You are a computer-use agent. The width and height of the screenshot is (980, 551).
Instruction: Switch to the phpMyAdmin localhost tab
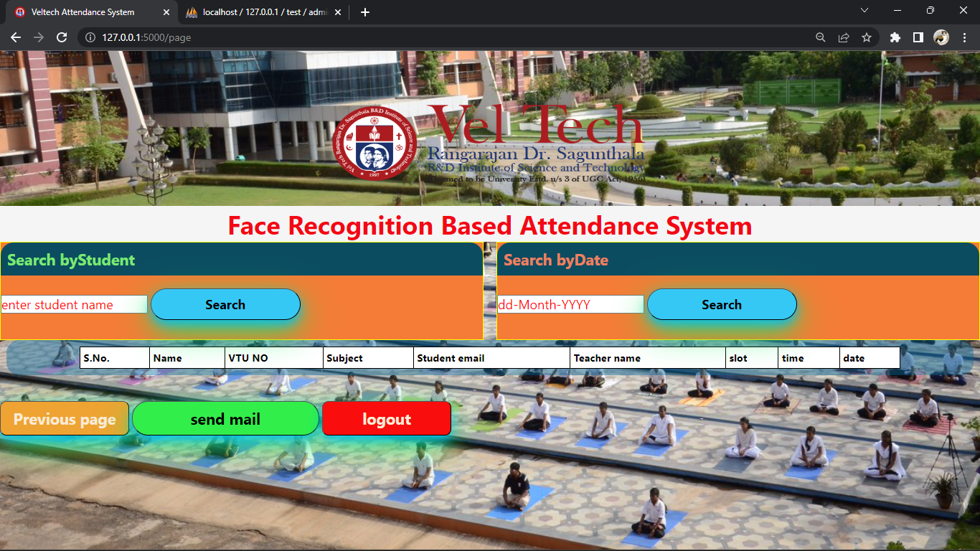[258, 11]
